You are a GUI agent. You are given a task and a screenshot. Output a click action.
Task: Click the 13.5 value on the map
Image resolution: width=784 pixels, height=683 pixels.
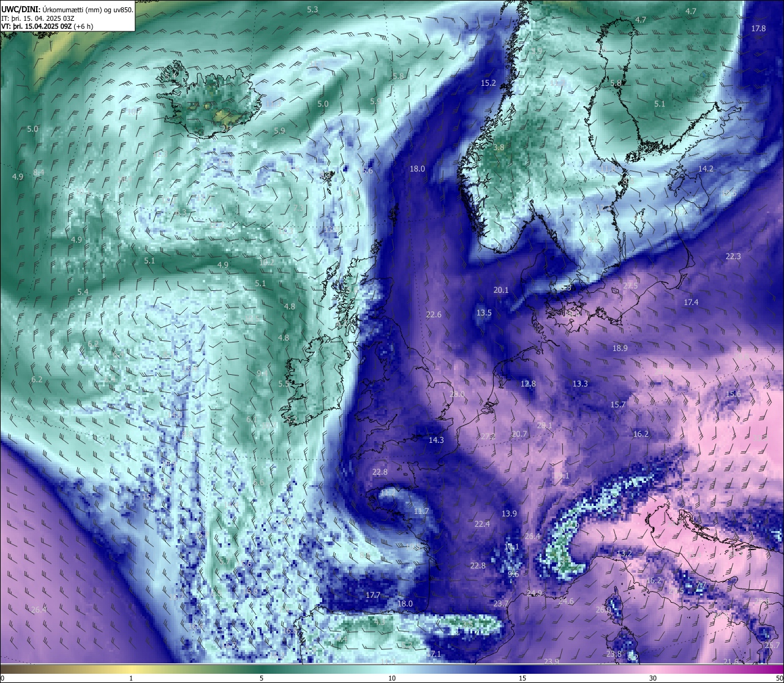click(484, 313)
